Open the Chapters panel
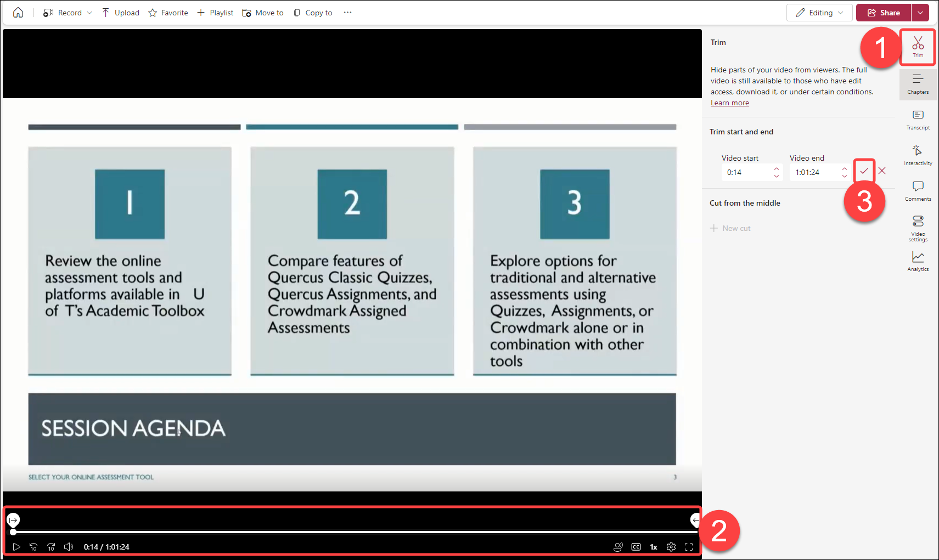 [x=918, y=84]
